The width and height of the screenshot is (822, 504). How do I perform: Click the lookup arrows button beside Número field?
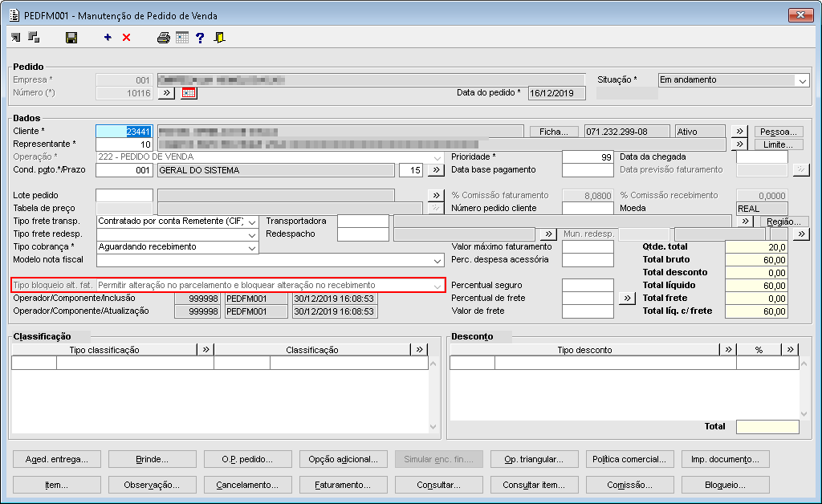coord(166,93)
